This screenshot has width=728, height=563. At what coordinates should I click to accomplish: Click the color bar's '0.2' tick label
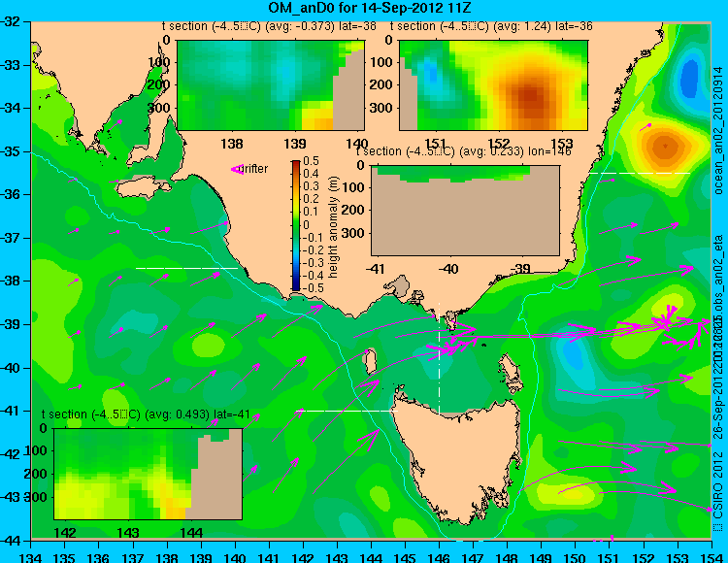pos(311,199)
